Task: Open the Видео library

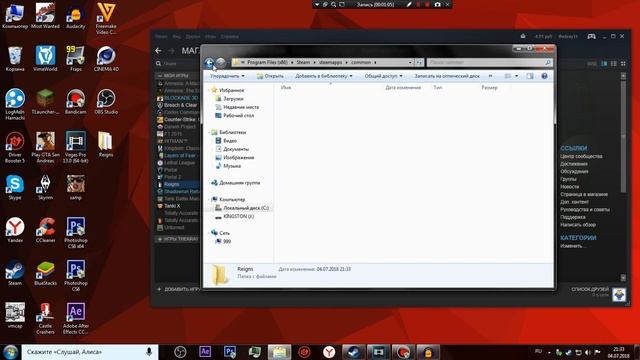Action: (x=230, y=141)
